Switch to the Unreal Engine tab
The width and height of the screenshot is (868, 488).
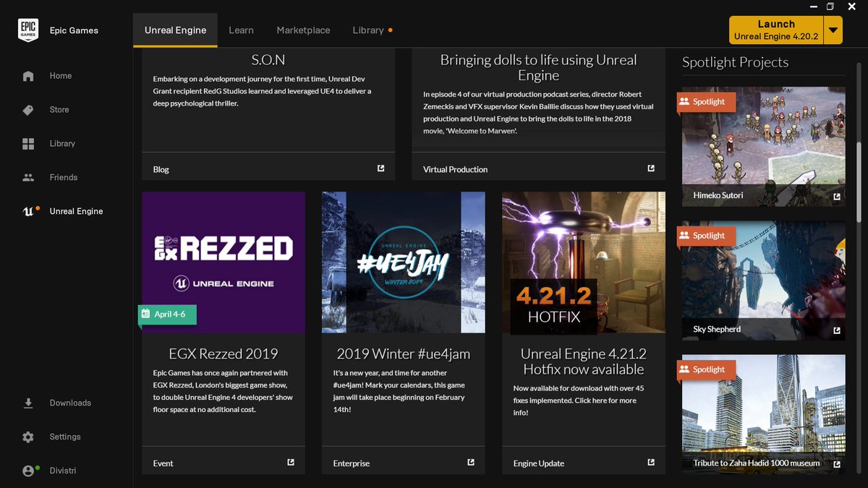point(175,30)
